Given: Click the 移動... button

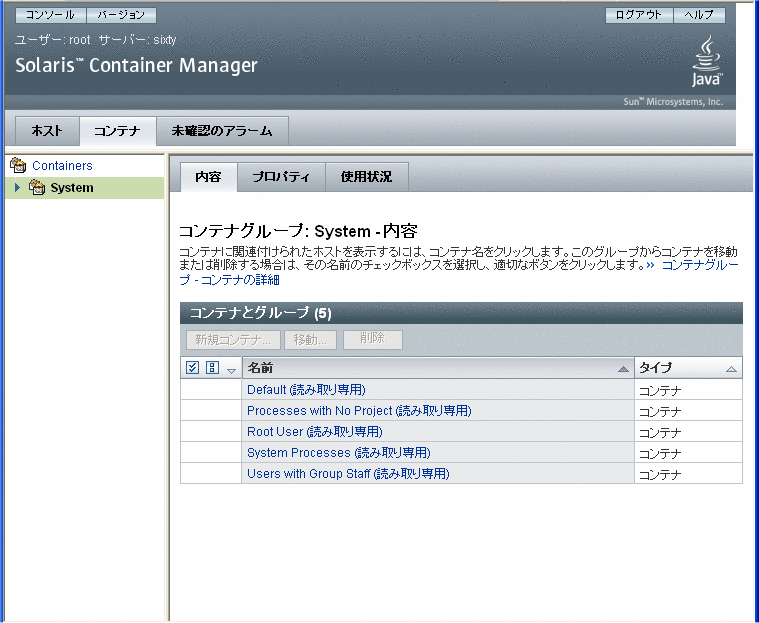Looking at the screenshot, I should coord(310,340).
